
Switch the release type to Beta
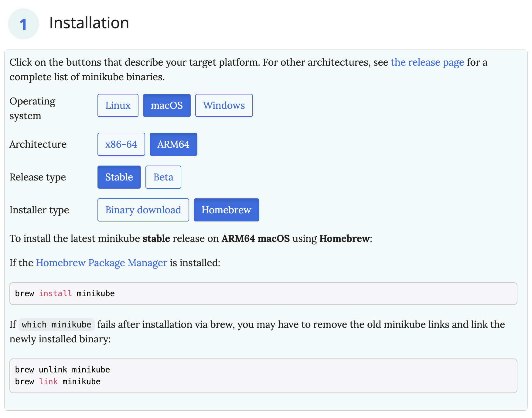[x=163, y=177]
